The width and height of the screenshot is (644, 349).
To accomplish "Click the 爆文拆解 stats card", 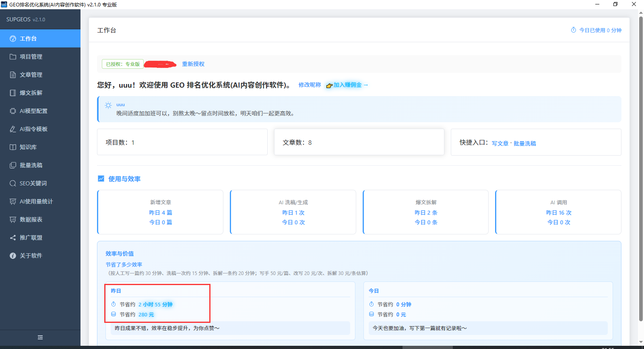I will [x=426, y=212].
